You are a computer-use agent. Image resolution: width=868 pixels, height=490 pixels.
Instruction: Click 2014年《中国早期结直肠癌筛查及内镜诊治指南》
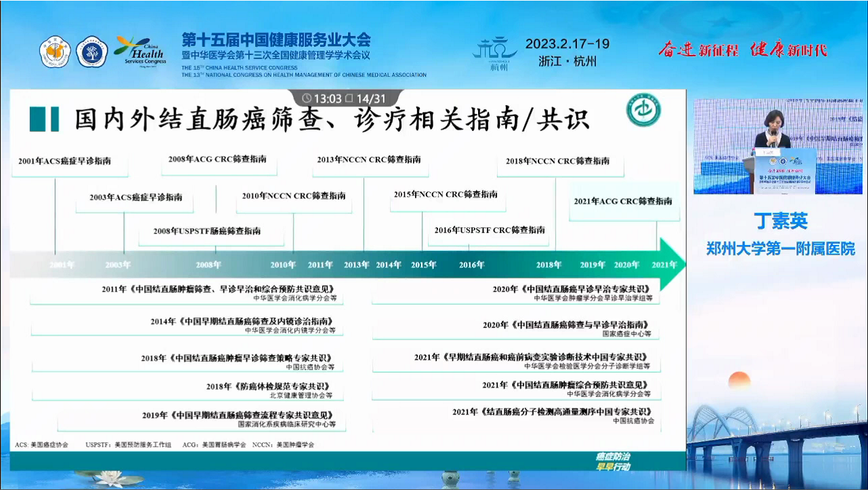[243, 321]
